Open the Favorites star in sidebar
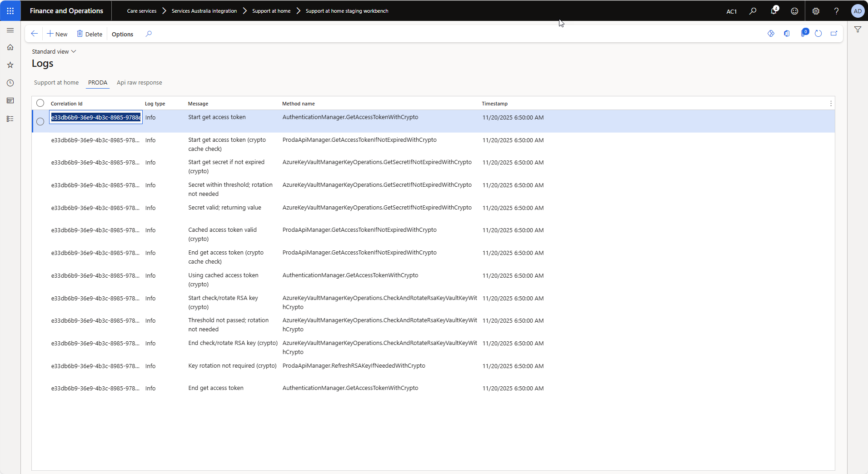 click(x=10, y=65)
